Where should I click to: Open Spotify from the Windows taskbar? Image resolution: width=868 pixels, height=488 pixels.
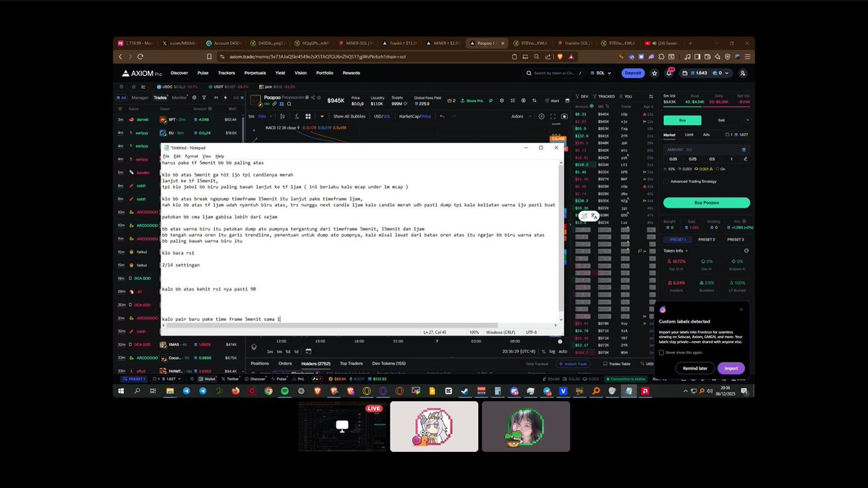click(x=284, y=390)
